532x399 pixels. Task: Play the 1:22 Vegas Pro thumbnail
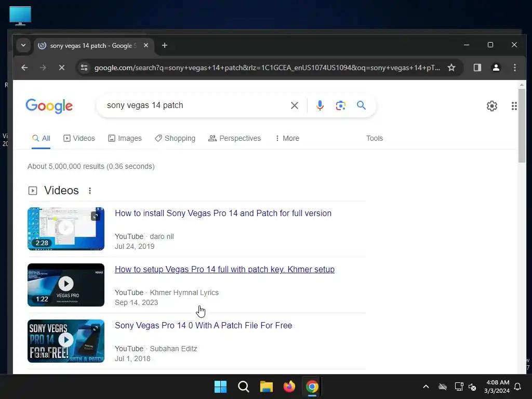66,285
